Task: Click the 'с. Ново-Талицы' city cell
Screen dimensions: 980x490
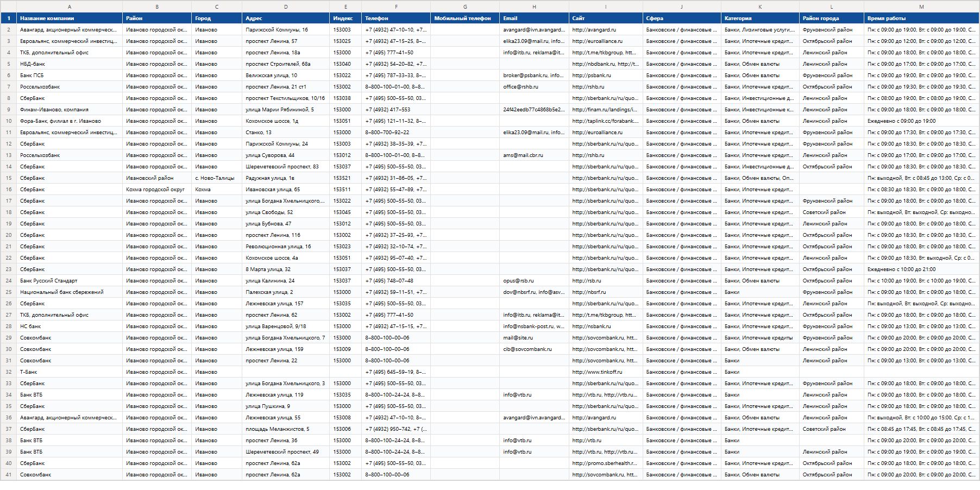Action: [x=217, y=178]
